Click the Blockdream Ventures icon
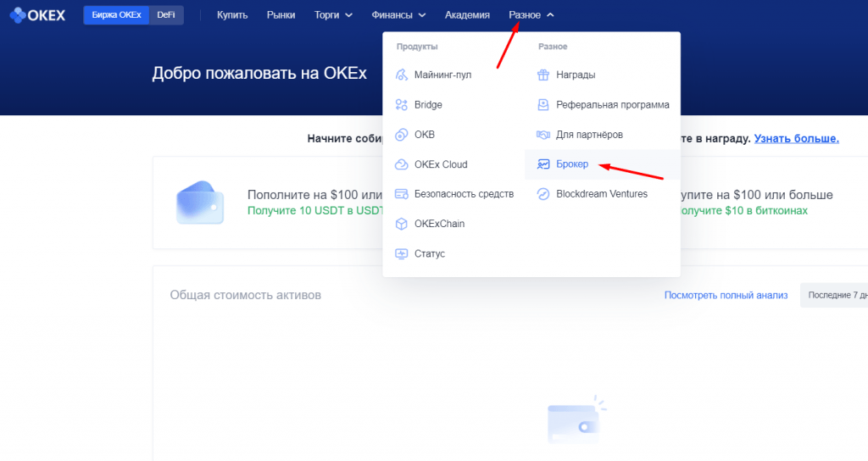This screenshot has width=868, height=461. point(543,194)
